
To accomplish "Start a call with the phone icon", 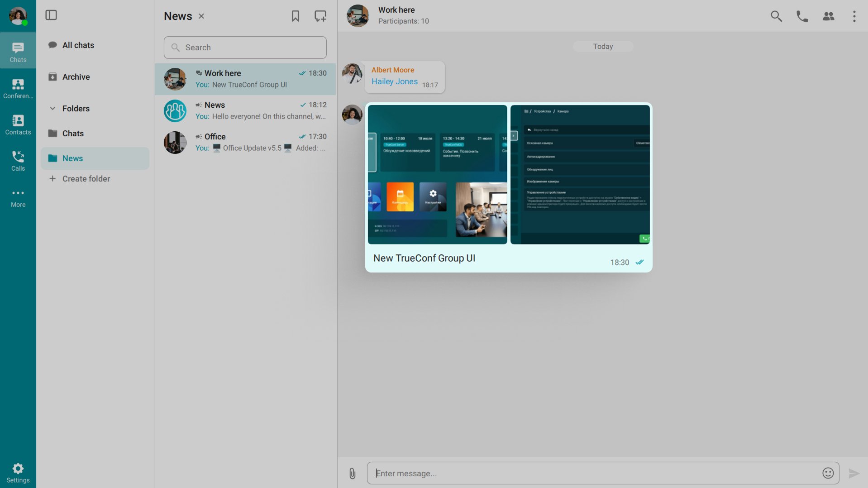I will (x=802, y=16).
